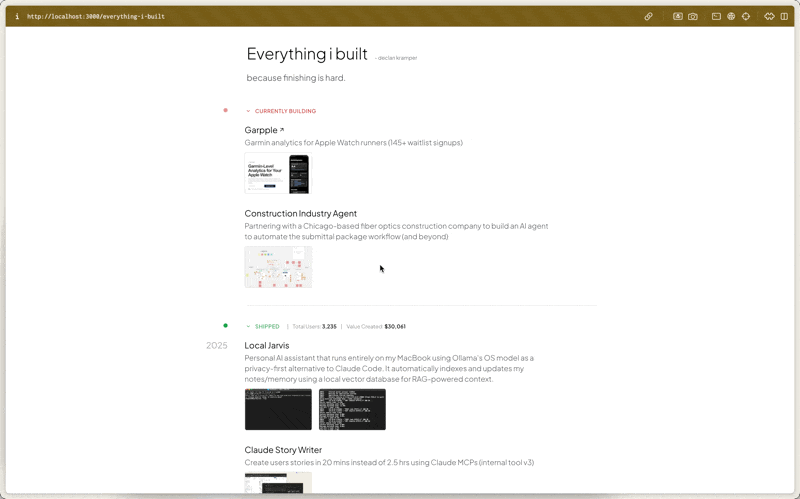Open the Garpple project link
Viewport: 800px width, 499px height.
click(x=261, y=130)
